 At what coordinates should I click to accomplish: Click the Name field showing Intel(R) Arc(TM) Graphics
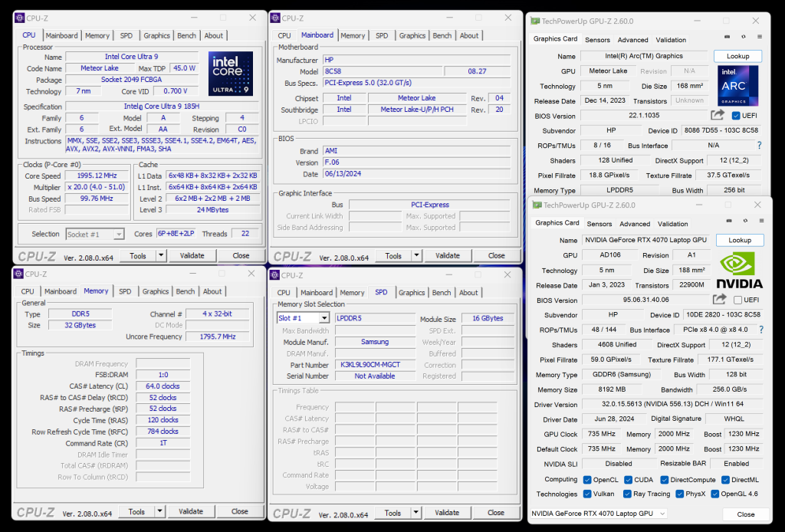click(x=644, y=56)
